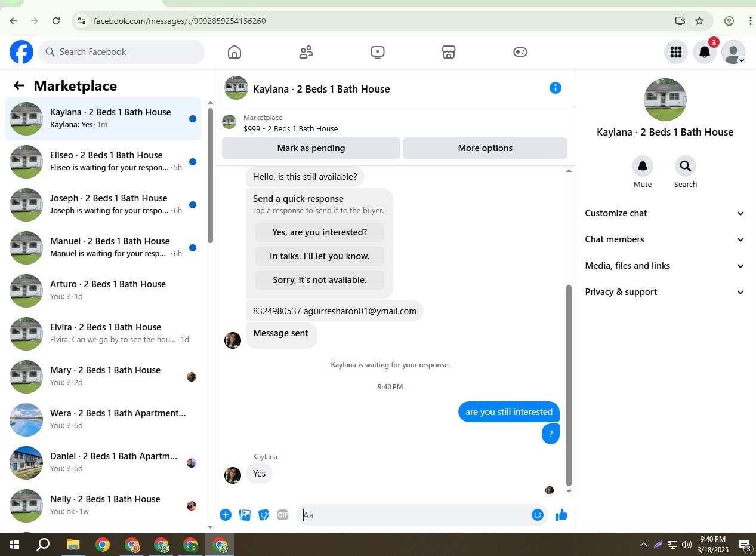Open Mary 2 Beds 1 Bath House chat

pos(103,377)
